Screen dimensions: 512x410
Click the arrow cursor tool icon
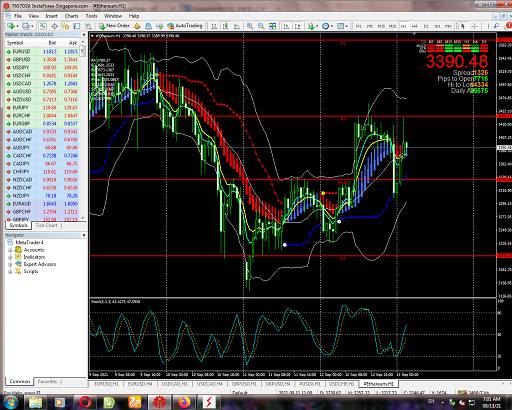[x=462, y=26]
